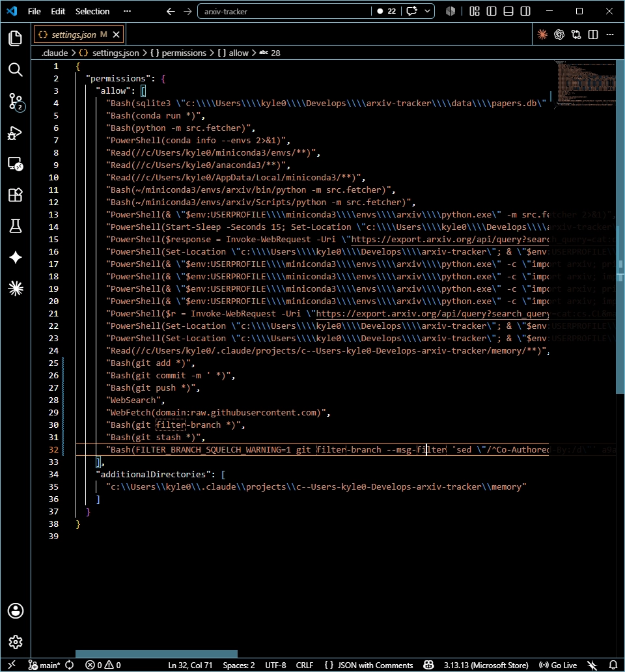Expand .claude breadcrumb segment

click(55, 53)
